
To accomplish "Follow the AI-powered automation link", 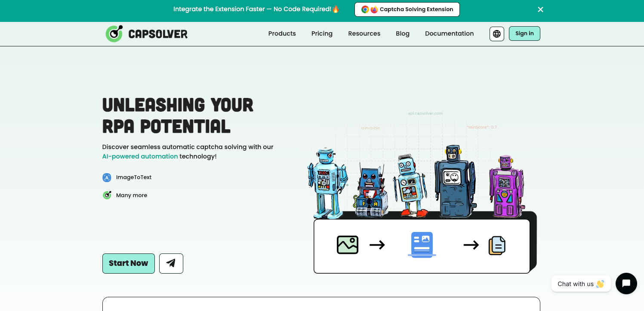I will point(140,156).
